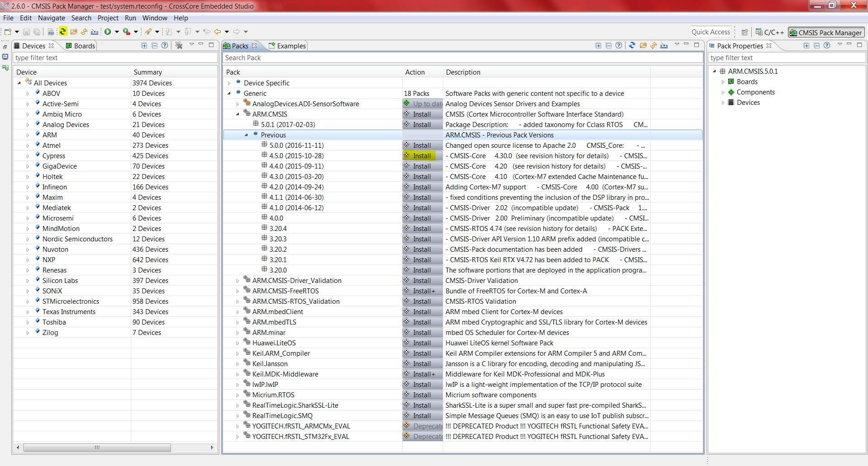This screenshot has height=466, width=868.
Task: Click the Collapse All icon in Pack Properties panel
Action: [x=817, y=46]
